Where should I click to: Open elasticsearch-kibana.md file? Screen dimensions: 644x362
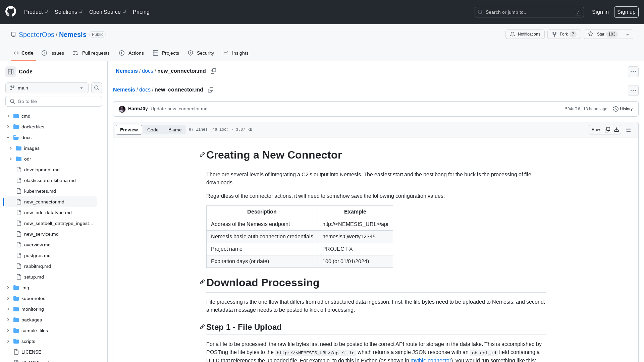(x=50, y=180)
